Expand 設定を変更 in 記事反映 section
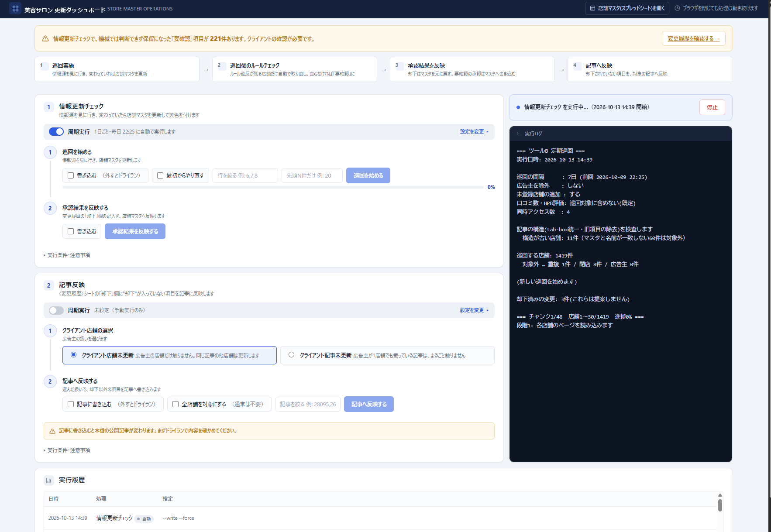771x532 pixels. (474, 310)
